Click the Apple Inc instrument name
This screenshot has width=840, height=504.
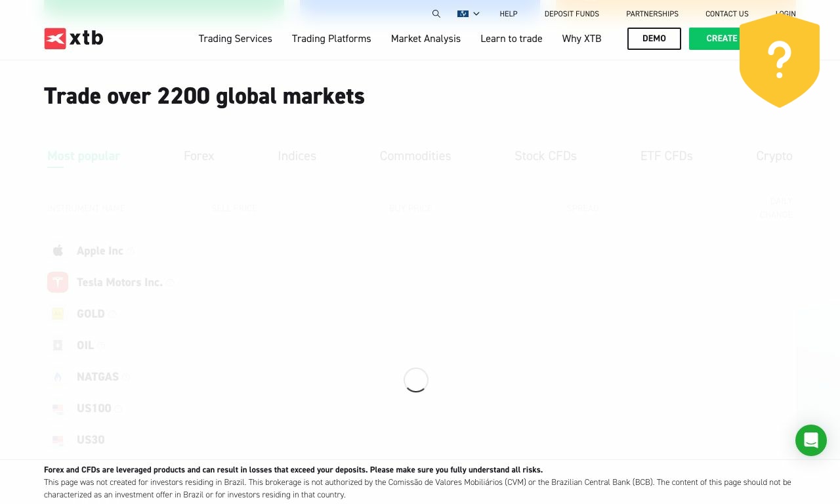tap(100, 251)
